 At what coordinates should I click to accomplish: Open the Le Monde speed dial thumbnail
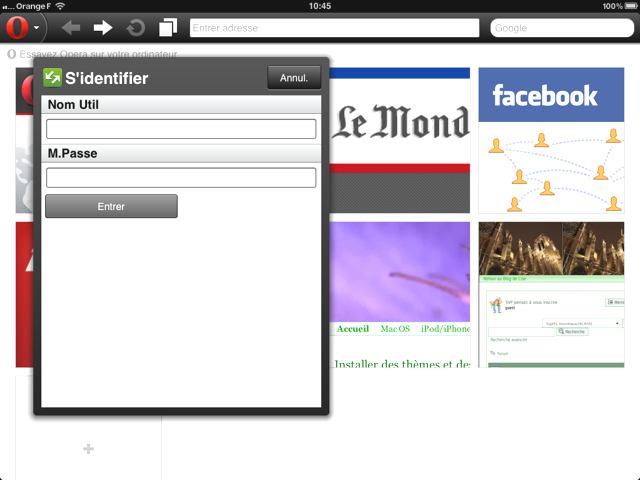[400, 140]
